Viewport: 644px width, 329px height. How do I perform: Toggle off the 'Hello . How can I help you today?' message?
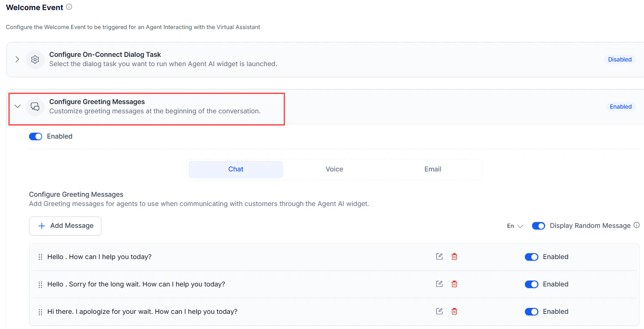click(532, 257)
